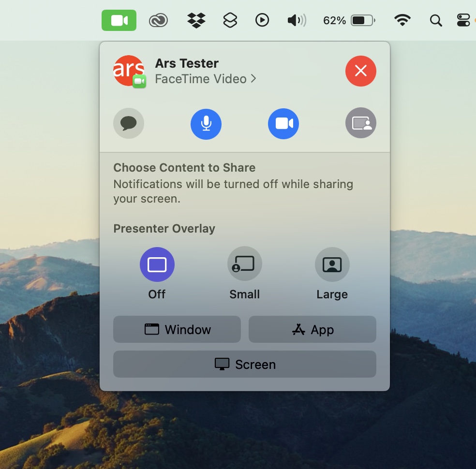Open Dropbox menu bar icon
The height and width of the screenshot is (469, 476).
(196, 20)
